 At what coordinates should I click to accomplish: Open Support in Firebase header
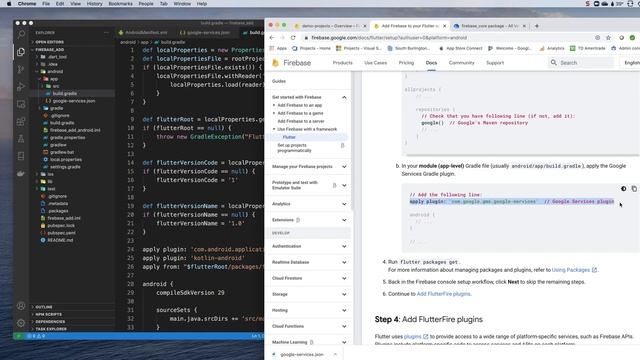(495, 63)
